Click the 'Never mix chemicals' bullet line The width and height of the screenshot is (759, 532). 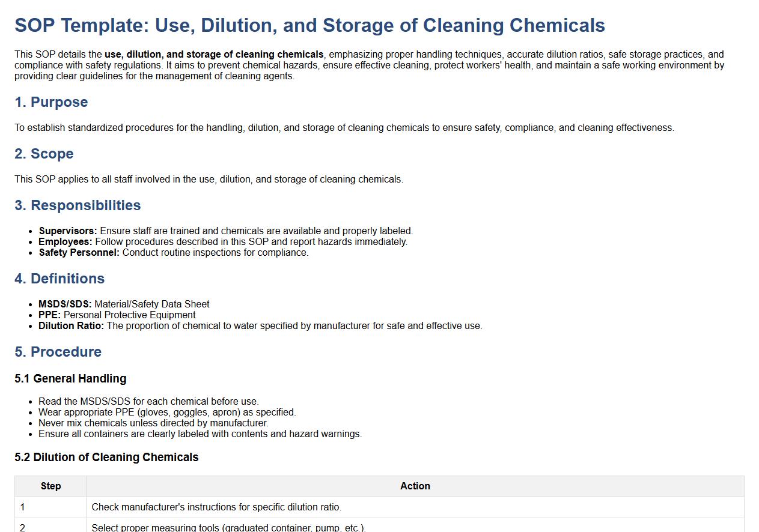click(x=153, y=423)
